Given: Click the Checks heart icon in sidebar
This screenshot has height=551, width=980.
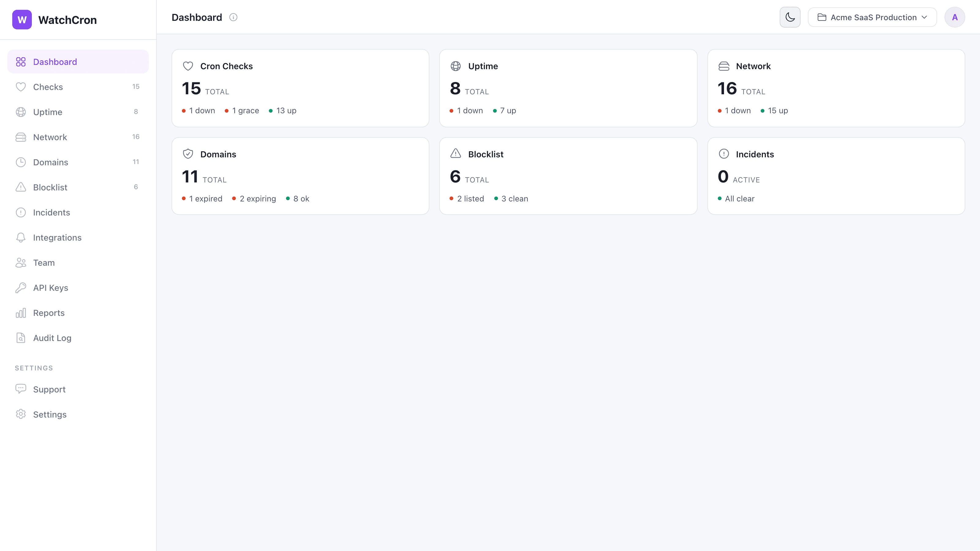Looking at the screenshot, I should pos(21,87).
